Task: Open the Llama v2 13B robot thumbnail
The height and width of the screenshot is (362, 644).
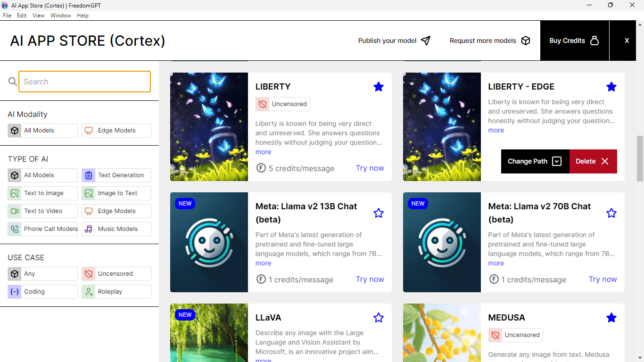Action: tap(209, 242)
